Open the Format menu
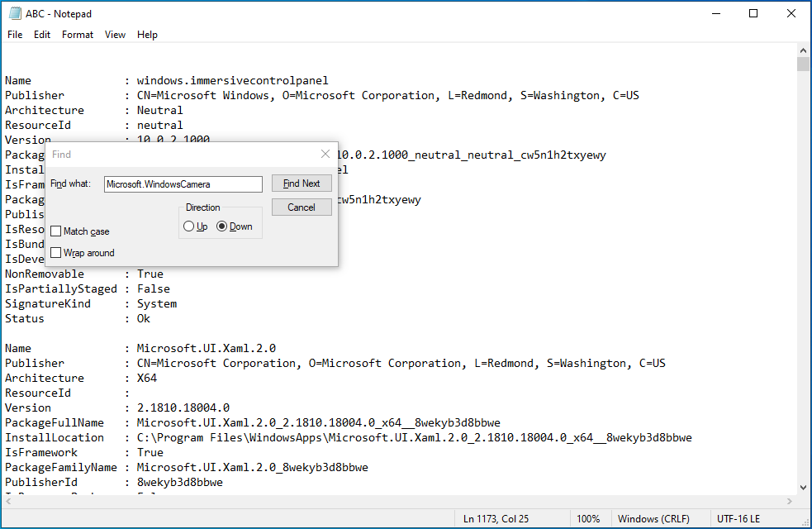Image resolution: width=812 pixels, height=529 pixels. pos(78,35)
